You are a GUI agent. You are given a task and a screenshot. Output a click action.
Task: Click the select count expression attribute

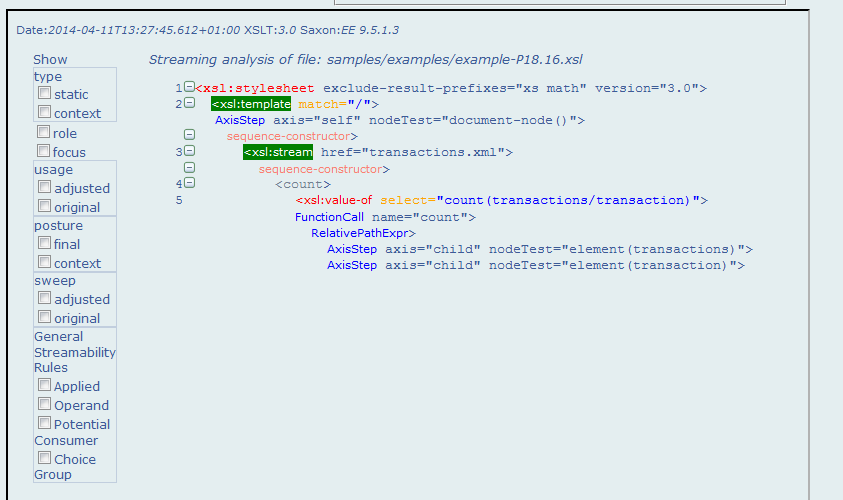coord(540,201)
